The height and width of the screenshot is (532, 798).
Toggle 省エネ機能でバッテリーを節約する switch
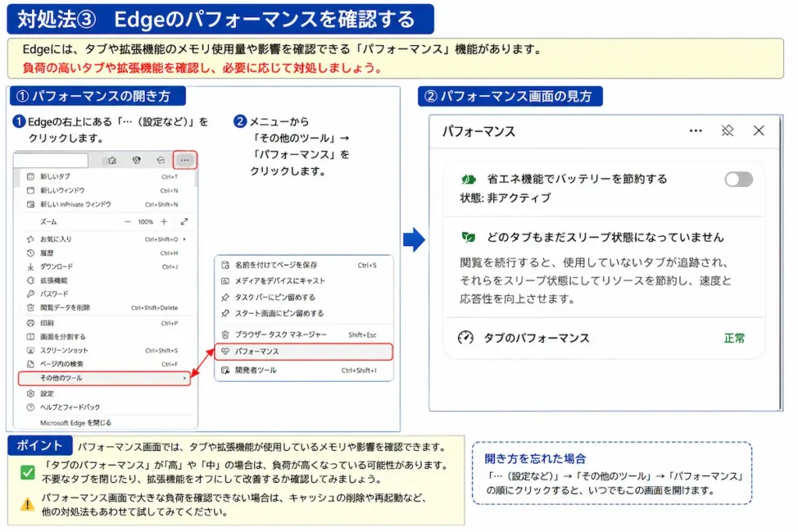[739, 179]
